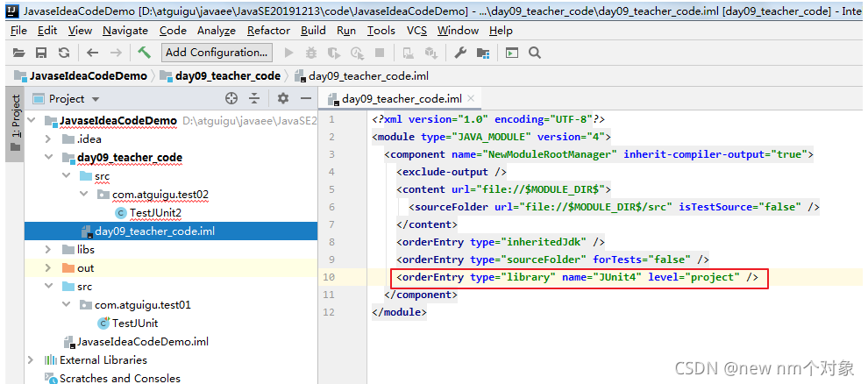The width and height of the screenshot is (868, 384).
Task: Open the Navigate menu
Action: pyautogui.click(x=125, y=31)
